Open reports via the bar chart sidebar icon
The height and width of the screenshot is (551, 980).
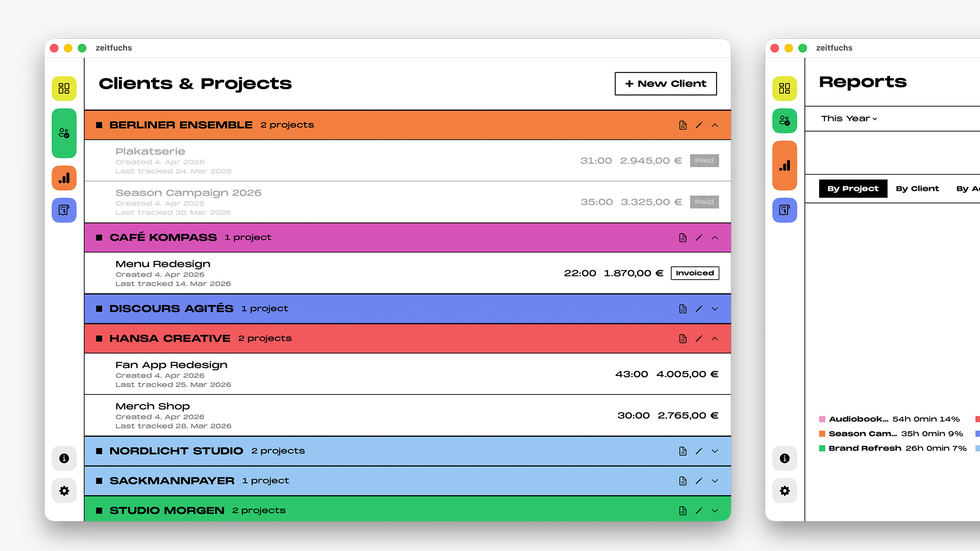pyautogui.click(x=64, y=178)
